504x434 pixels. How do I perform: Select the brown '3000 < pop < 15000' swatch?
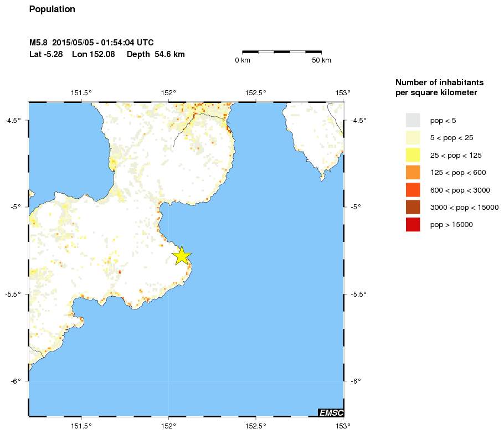point(413,207)
